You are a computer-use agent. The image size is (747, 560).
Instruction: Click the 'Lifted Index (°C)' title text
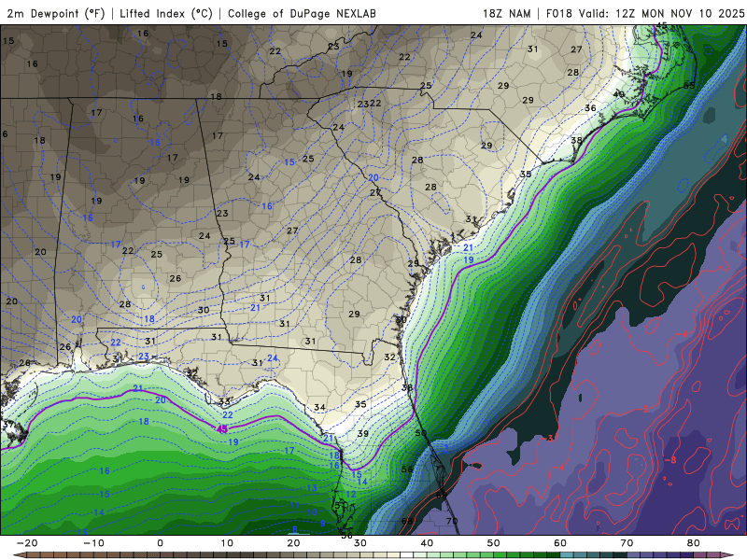pyautogui.click(x=166, y=13)
